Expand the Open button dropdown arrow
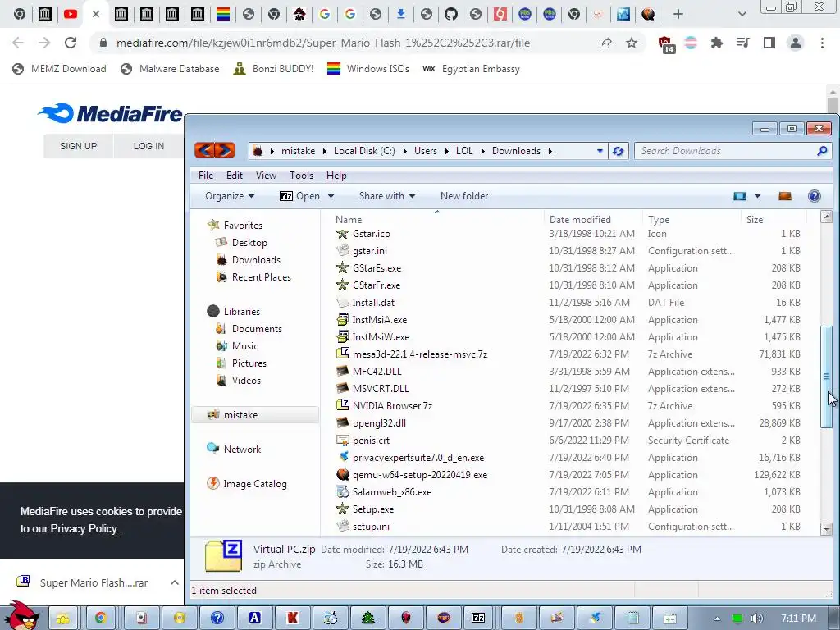 coord(331,196)
